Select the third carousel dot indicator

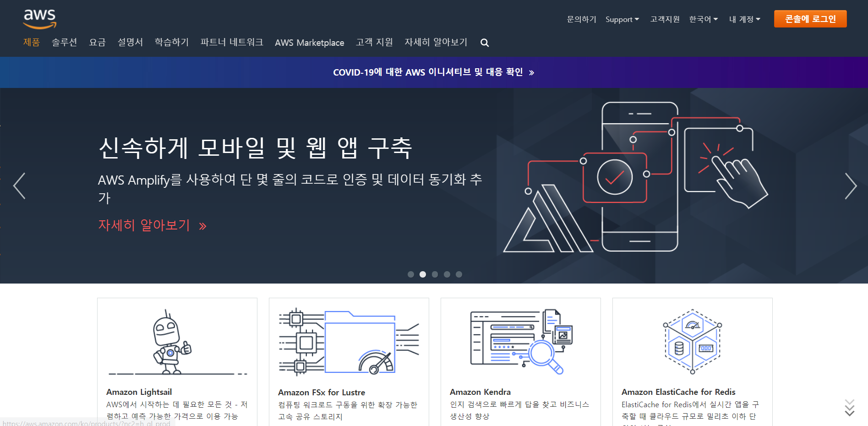pyautogui.click(x=435, y=274)
